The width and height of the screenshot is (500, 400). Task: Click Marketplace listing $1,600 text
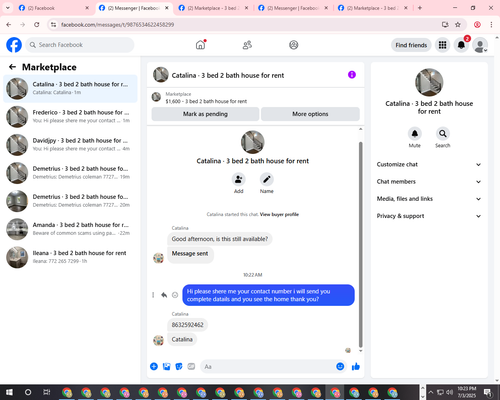tap(206, 101)
